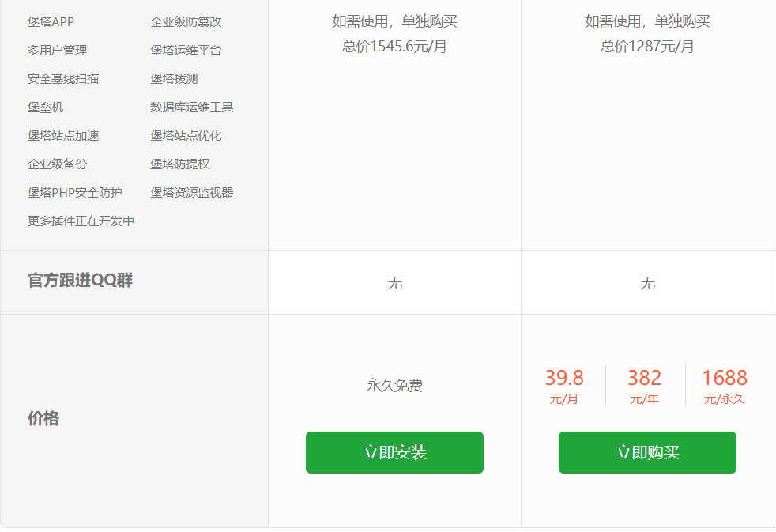Open the 堡塔站点加速 plugin item
Viewport: 776px width, 532px height.
(x=63, y=136)
